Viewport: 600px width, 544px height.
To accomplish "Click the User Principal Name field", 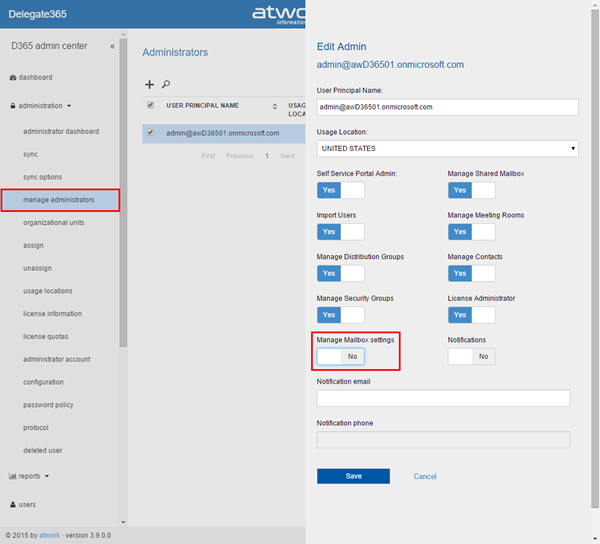I will click(447, 107).
